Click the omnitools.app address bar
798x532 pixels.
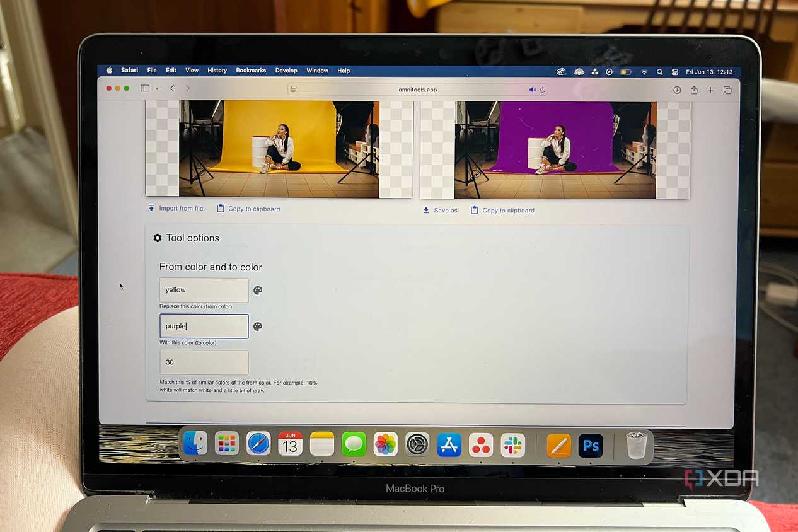click(417, 90)
